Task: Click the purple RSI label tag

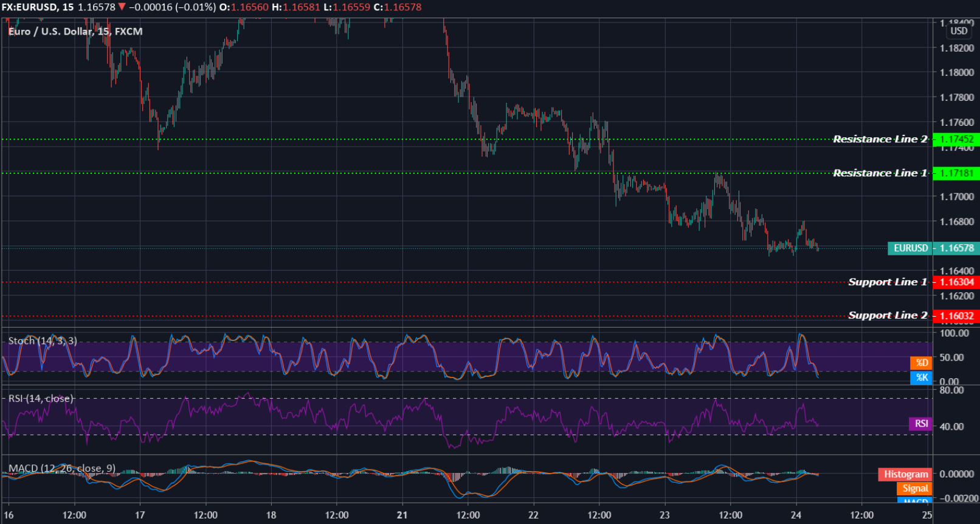Action: coord(921,424)
